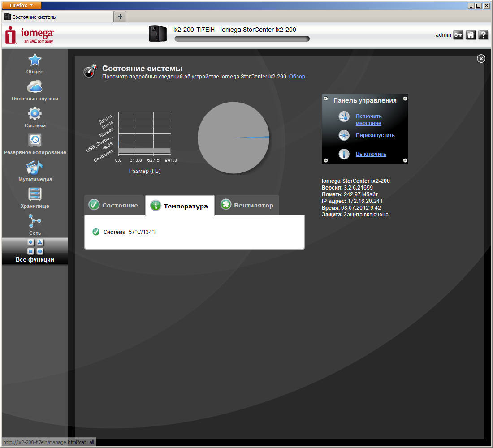Open the Обзор link
Screen dimensions: 493x448
297,77
